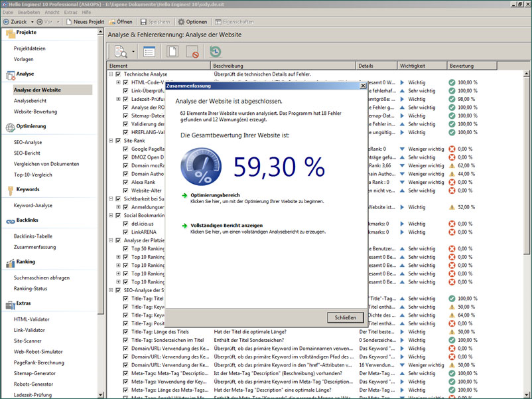Collapse the Technische Analyse tree node

coord(111,74)
